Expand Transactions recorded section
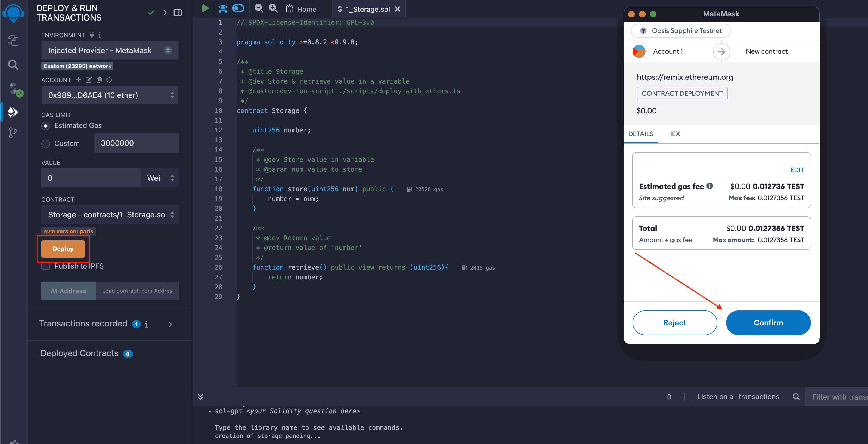Screen dimensions: 868x444 pos(170,324)
